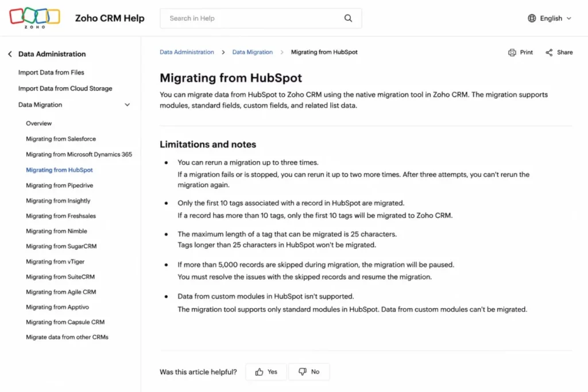Screen dimensions: 588x392
Task: Focus the Search in Help field
Action: point(261,18)
